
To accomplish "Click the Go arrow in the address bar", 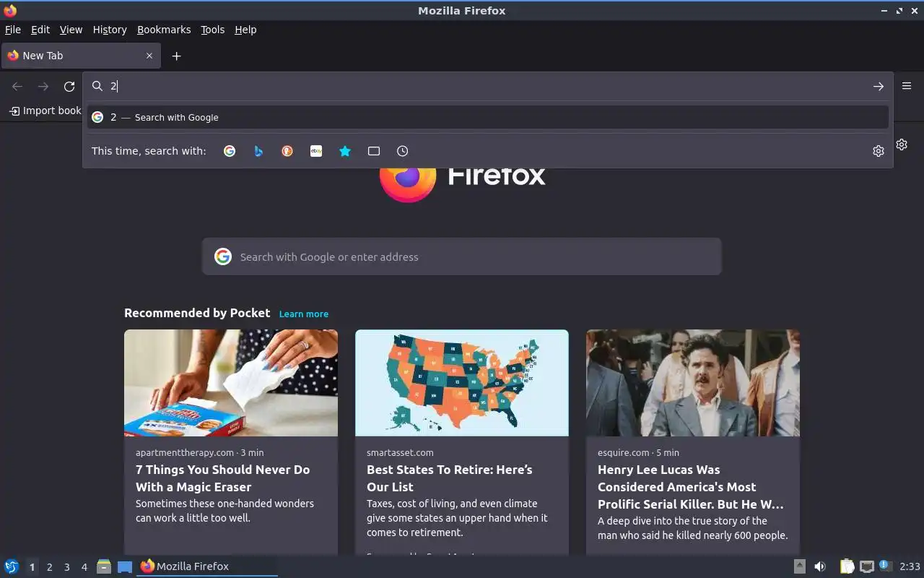I will (x=879, y=87).
